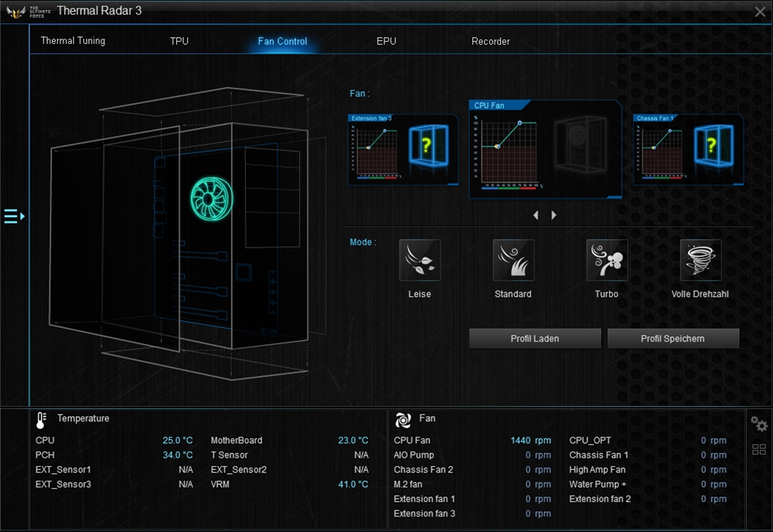Click the upper point on Extension fan 3 curve
This screenshot has width=773, height=532.
tap(385, 131)
